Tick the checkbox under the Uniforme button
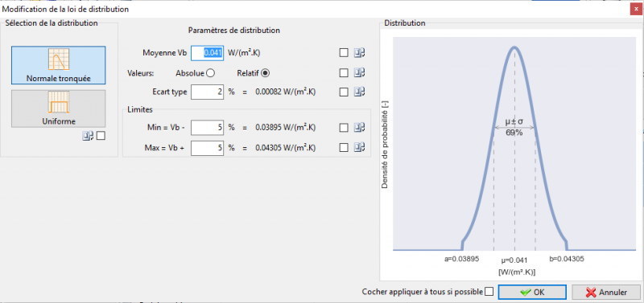 [x=101, y=136]
